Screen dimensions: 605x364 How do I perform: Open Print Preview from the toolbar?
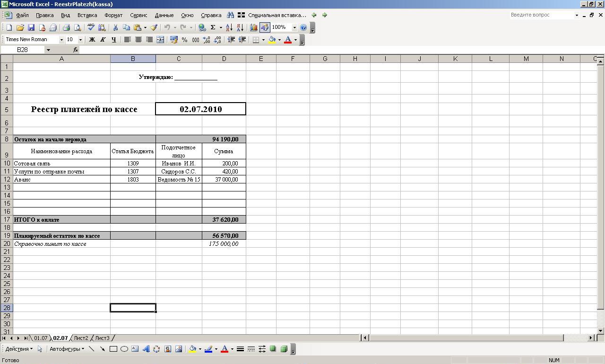pyautogui.click(x=78, y=27)
